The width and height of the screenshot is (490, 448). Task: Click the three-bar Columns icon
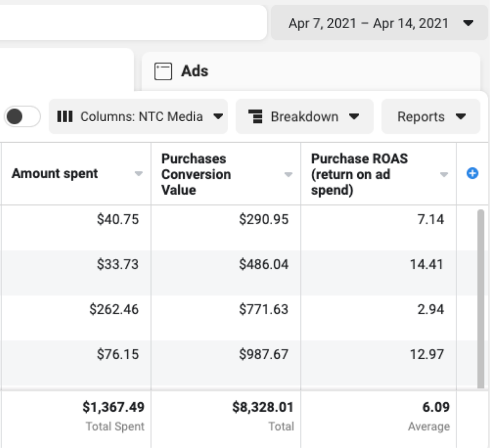[65, 117]
